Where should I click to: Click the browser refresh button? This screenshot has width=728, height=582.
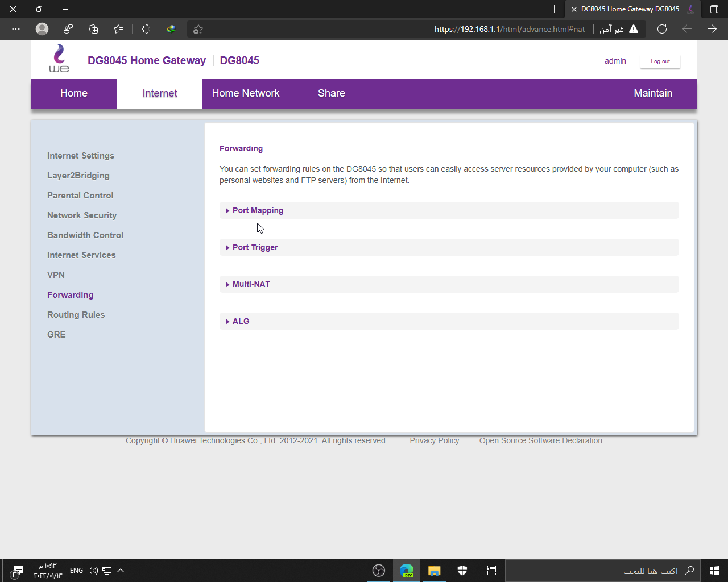click(x=662, y=29)
